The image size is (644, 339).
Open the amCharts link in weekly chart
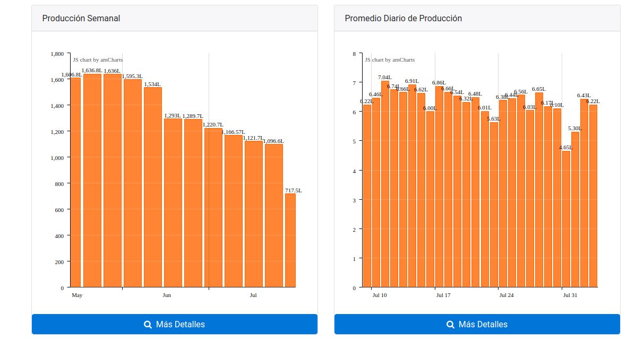tap(98, 60)
